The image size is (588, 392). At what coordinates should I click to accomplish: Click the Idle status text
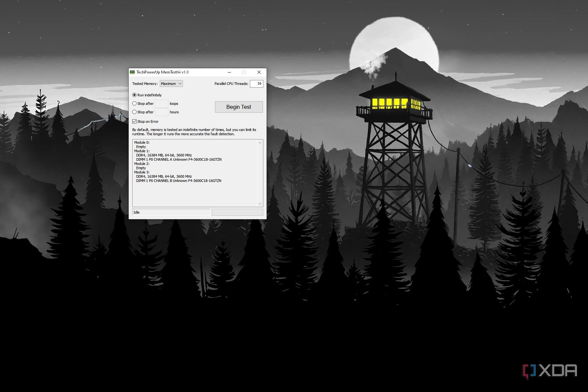point(137,212)
